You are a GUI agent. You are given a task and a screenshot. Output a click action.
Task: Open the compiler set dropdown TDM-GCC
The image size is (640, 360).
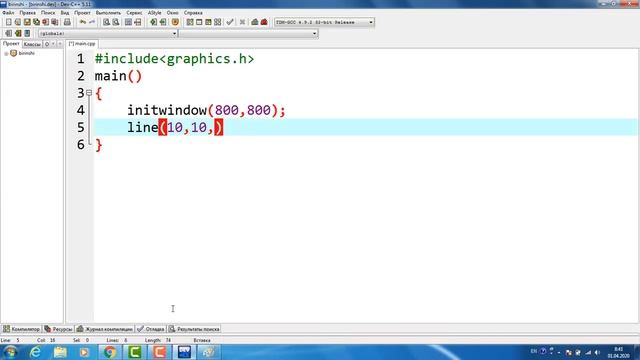[x=324, y=22]
